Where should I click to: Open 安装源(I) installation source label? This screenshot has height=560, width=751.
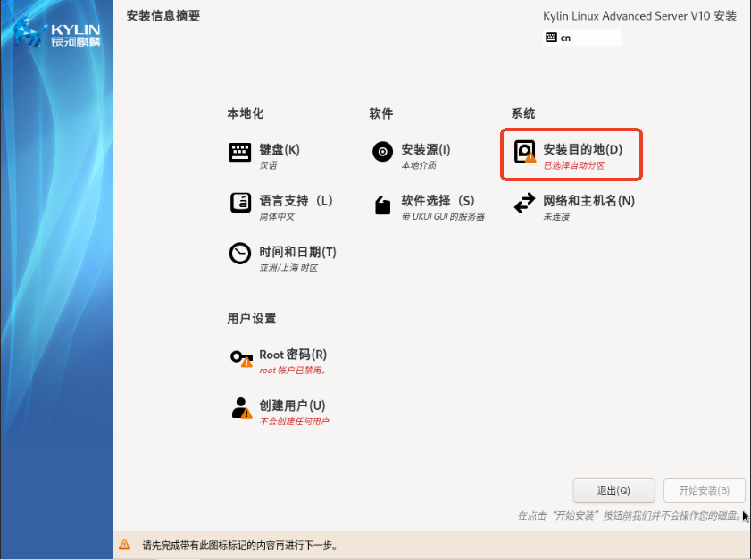coord(425,149)
